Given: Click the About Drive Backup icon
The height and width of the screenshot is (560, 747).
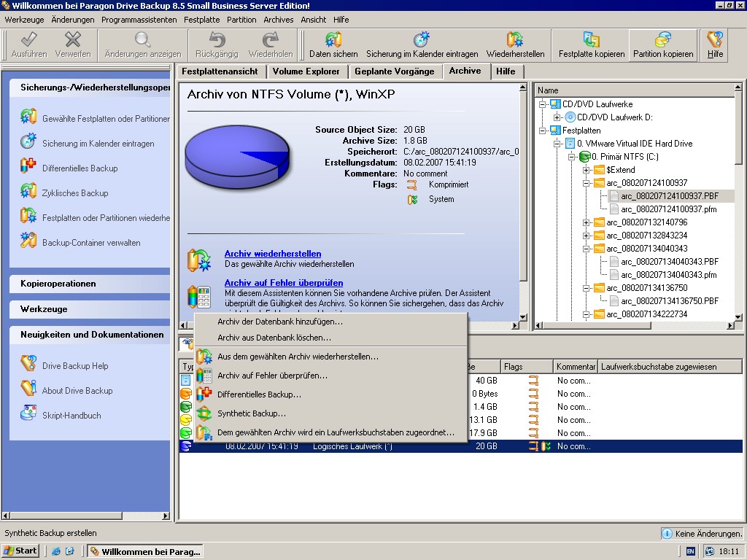Looking at the screenshot, I should pos(28,389).
